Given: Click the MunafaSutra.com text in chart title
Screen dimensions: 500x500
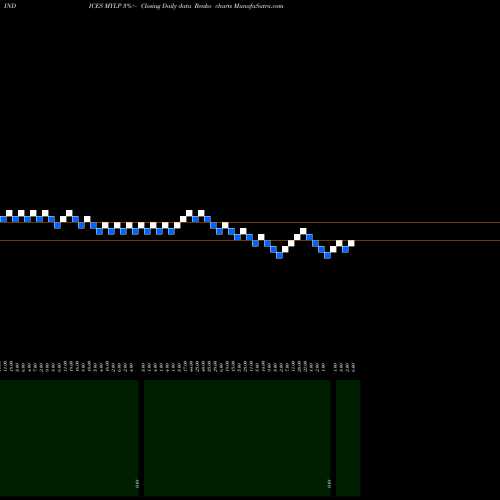Looking at the screenshot, I should [258, 6].
